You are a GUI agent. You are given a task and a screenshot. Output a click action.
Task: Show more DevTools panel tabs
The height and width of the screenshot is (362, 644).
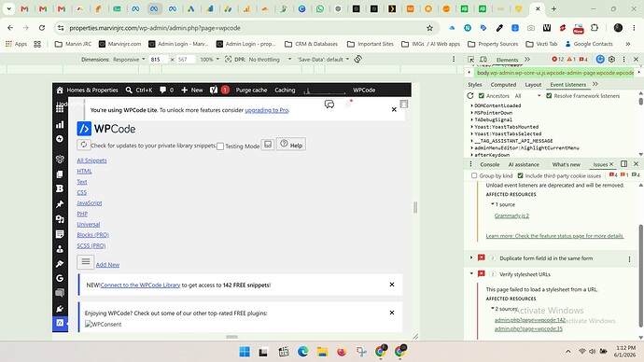click(x=527, y=60)
